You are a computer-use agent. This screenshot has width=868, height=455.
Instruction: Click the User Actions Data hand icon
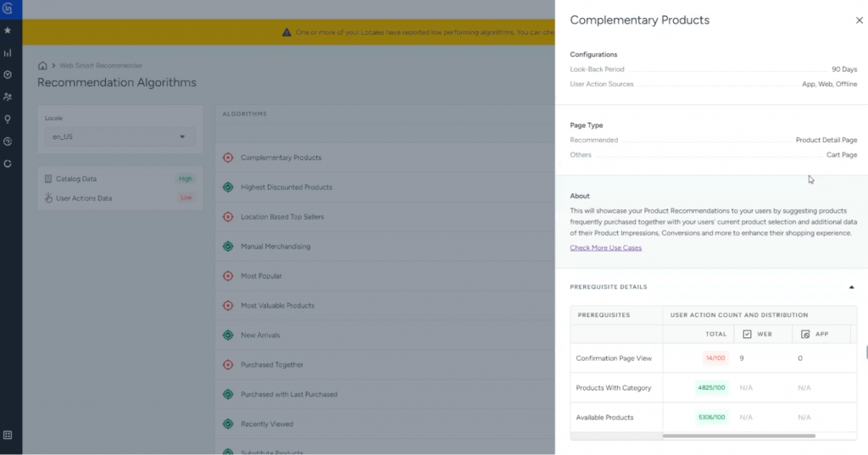tap(48, 197)
